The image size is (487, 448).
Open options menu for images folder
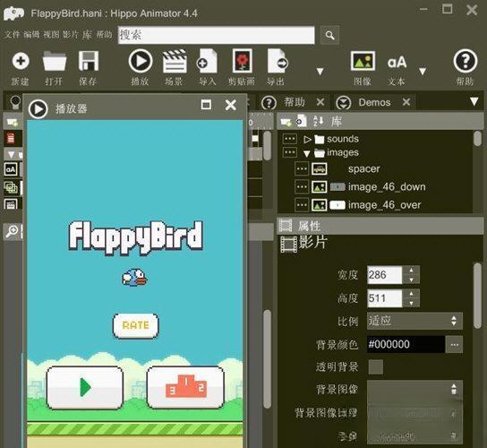click(289, 152)
